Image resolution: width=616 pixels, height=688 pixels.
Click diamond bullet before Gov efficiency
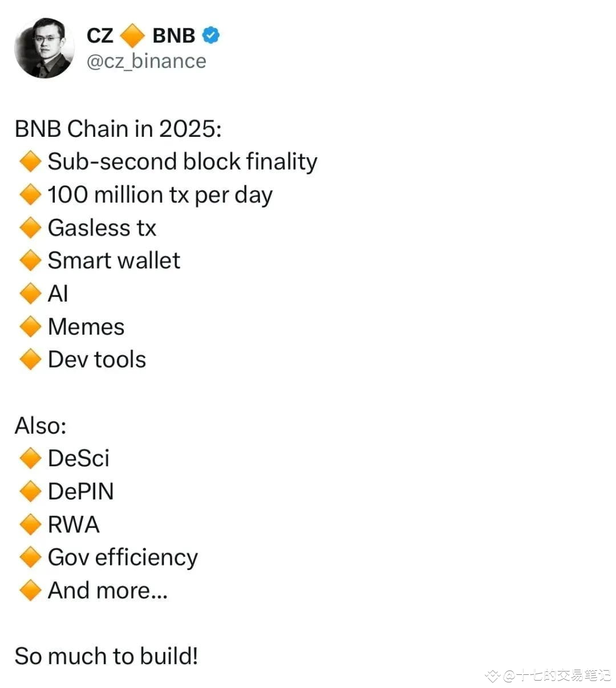point(30,557)
